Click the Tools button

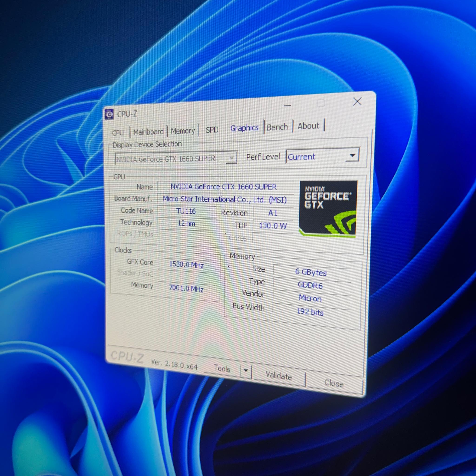tap(222, 368)
